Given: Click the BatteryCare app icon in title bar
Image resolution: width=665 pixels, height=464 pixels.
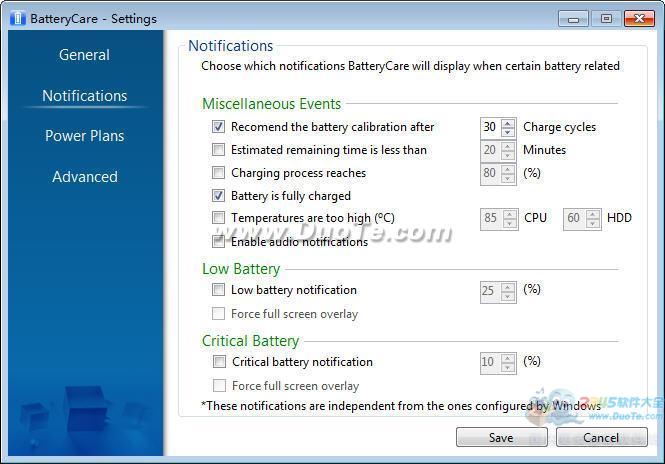Looking at the screenshot, I should 17,19.
